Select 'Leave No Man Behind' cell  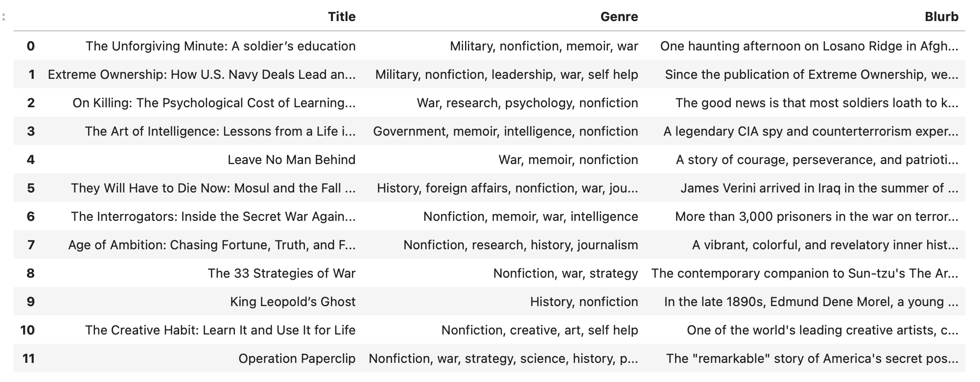coord(291,160)
